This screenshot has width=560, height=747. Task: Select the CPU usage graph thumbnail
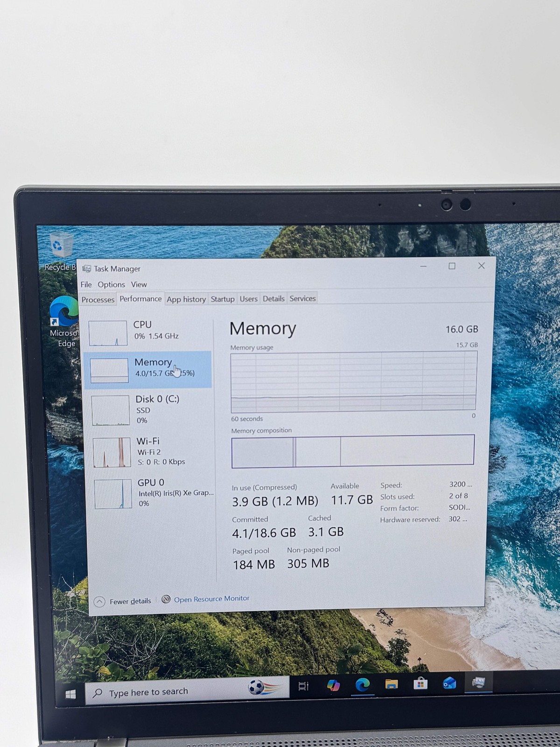108,333
